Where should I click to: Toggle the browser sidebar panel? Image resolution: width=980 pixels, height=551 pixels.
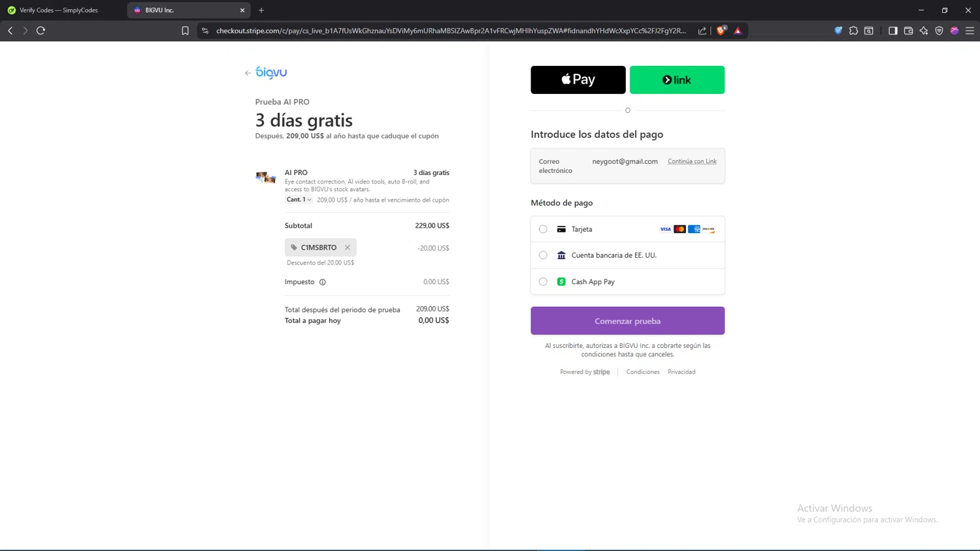pos(893,31)
